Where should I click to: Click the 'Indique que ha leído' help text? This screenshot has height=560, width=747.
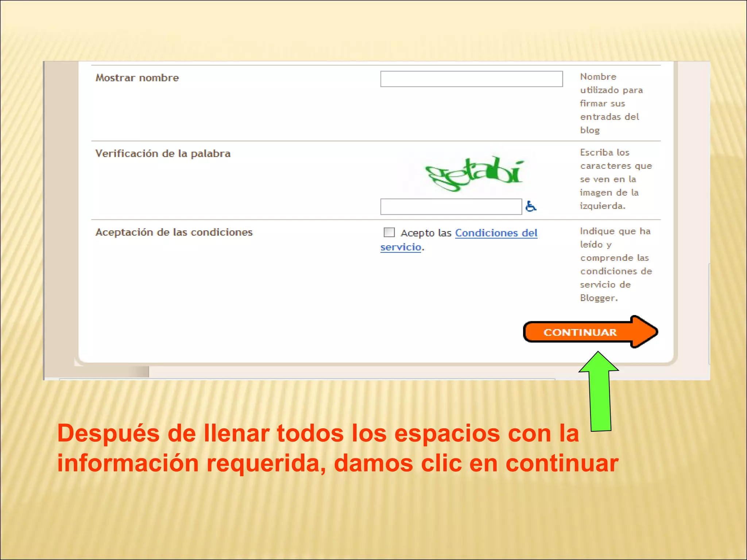coord(616,264)
